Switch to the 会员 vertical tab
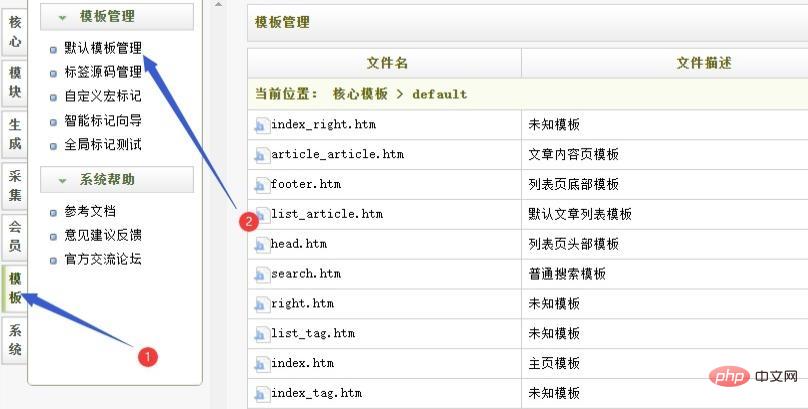The image size is (808, 409). point(14,237)
